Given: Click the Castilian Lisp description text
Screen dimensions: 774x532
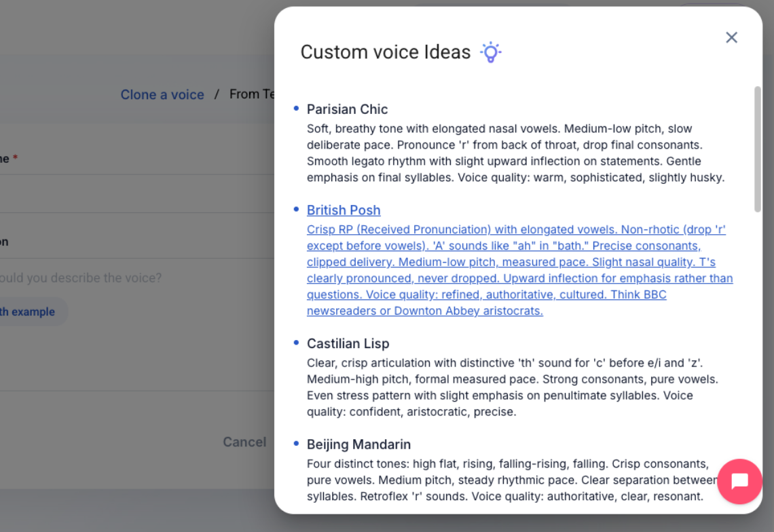Looking at the screenshot, I should coord(513,387).
